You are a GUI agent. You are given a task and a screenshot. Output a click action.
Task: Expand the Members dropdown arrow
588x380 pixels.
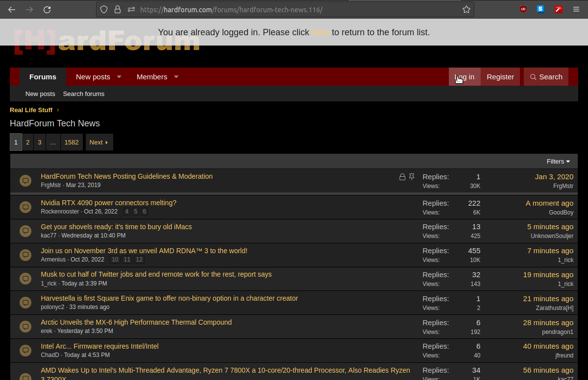click(176, 77)
